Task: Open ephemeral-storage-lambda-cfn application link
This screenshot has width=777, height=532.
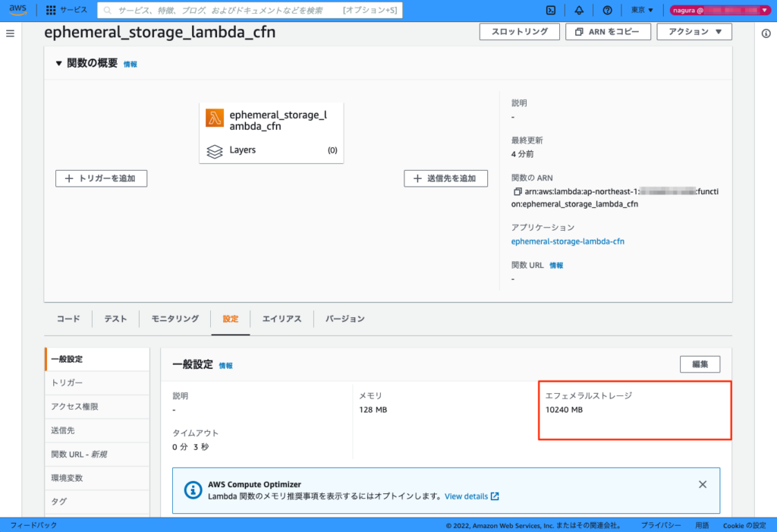Action: click(568, 241)
